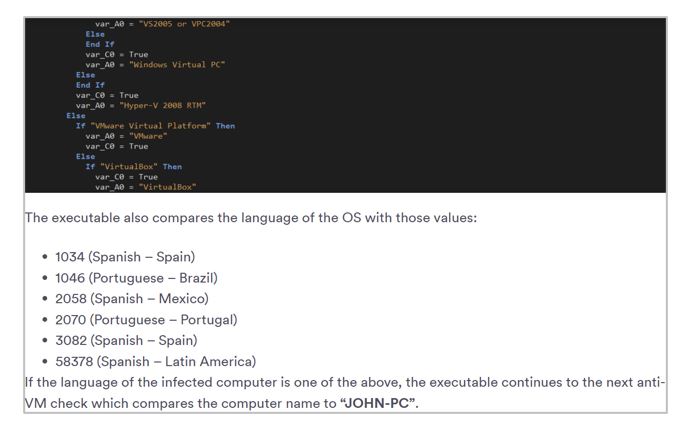Click the sentence about comparing OS language
686x422 pixels.
pyautogui.click(x=250, y=217)
